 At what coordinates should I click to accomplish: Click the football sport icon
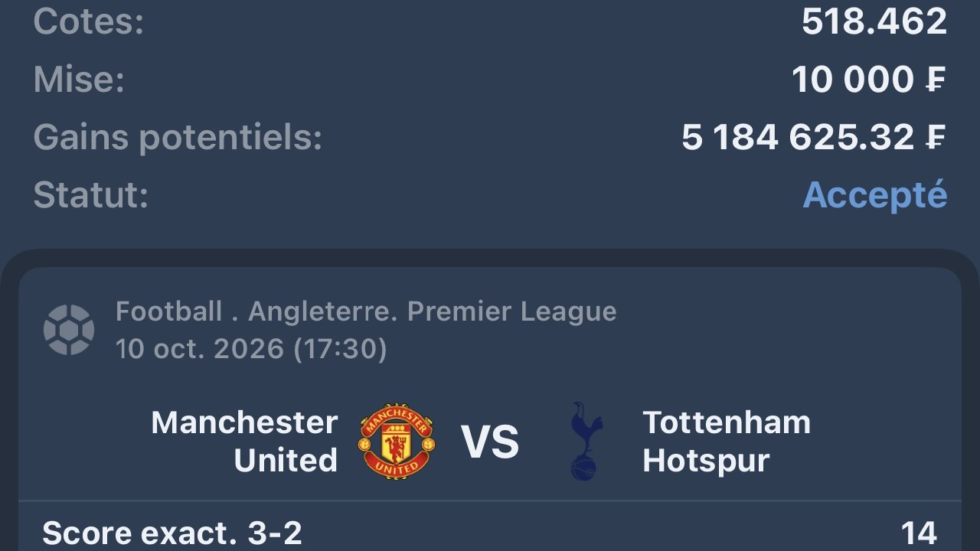coord(69,330)
